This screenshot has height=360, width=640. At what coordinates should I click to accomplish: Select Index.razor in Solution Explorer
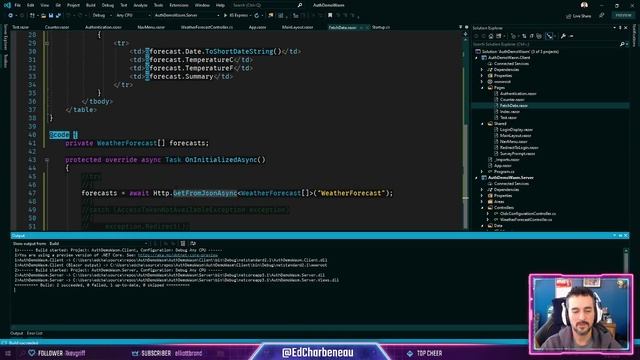click(510, 112)
